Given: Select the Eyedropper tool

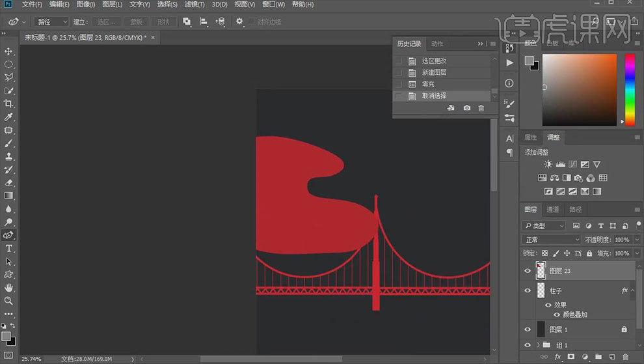Looking at the screenshot, I should point(8,117).
